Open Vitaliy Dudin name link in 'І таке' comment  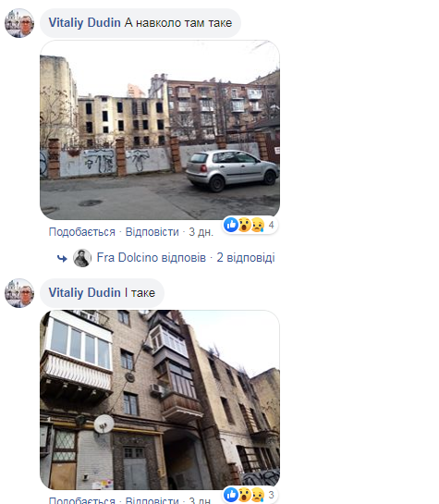click(x=84, y=293)
